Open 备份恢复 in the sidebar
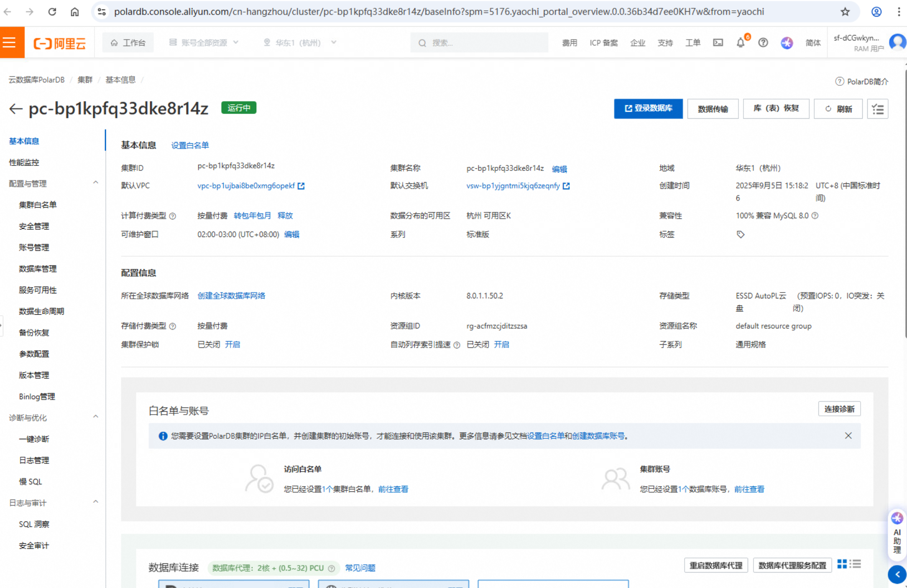Screen dimensions: 907x588 (34, 333)
